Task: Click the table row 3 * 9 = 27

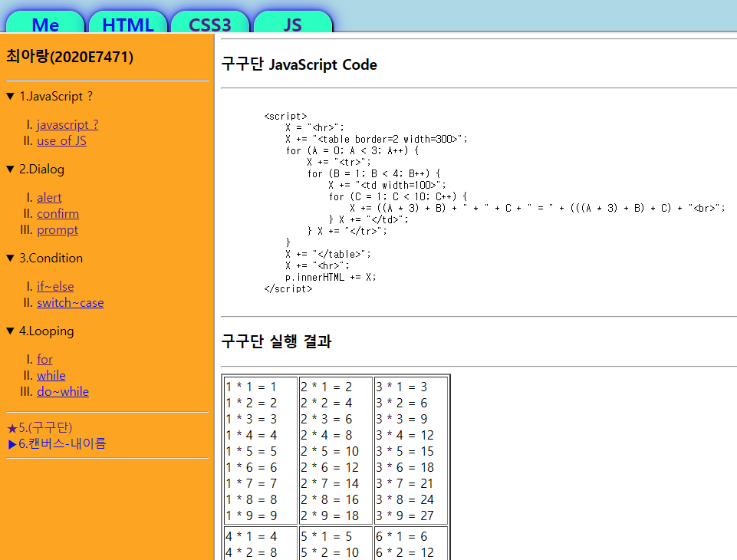Action: click(x=405, y=516)
